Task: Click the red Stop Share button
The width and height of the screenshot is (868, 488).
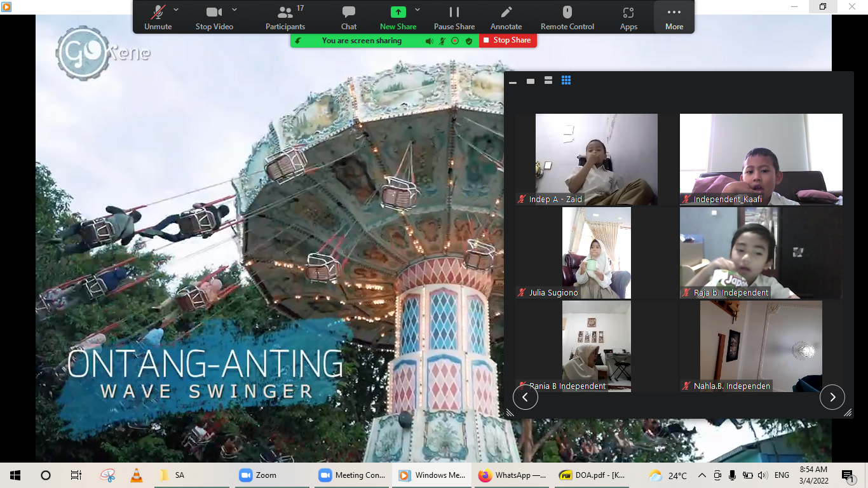Action: [508, 40]
